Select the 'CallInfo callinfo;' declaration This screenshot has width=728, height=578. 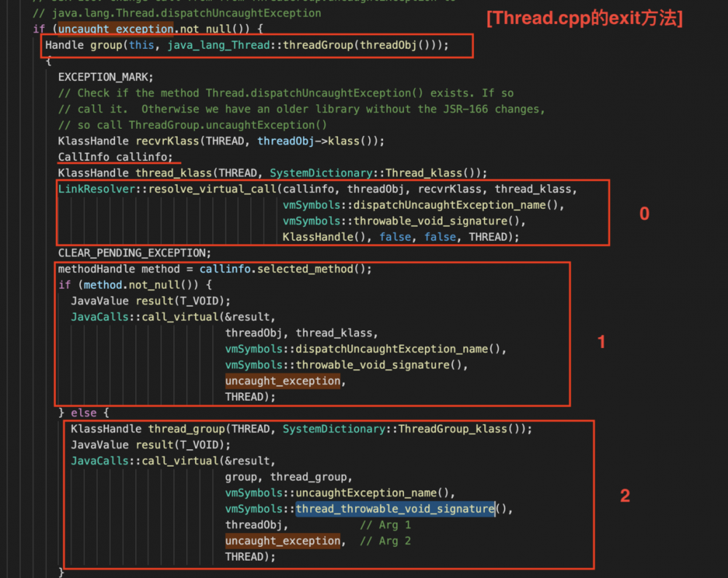[x=115, y=157]
